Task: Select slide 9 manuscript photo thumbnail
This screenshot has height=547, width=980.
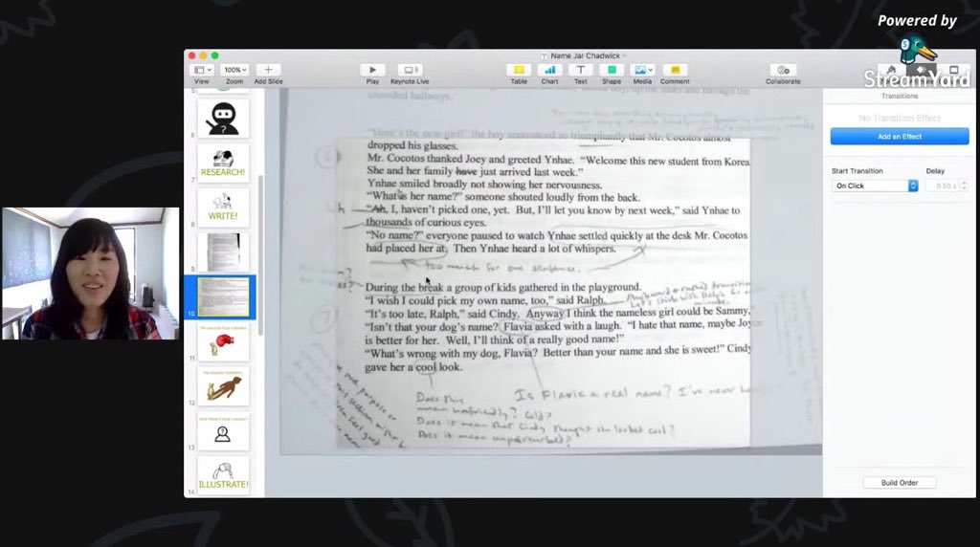Action: click(223, 252)
